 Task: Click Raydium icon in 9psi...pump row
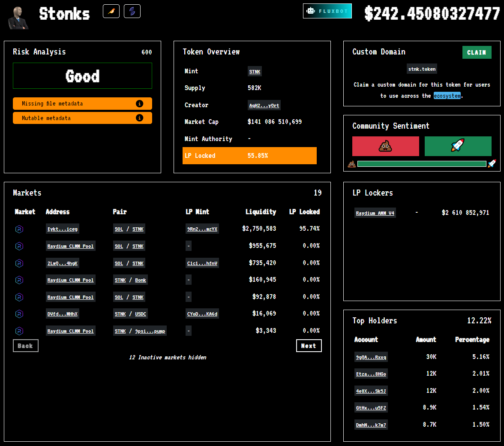[x=19, y=331]
